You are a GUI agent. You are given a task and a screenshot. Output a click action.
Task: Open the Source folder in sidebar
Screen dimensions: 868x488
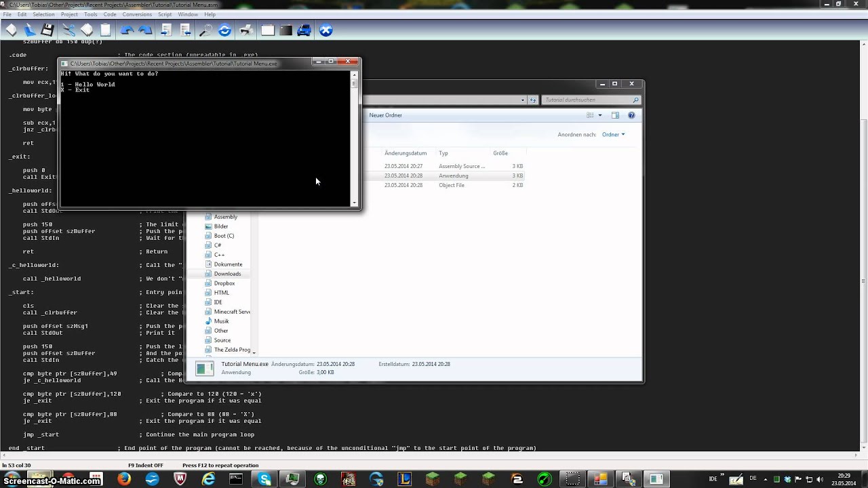222,340
